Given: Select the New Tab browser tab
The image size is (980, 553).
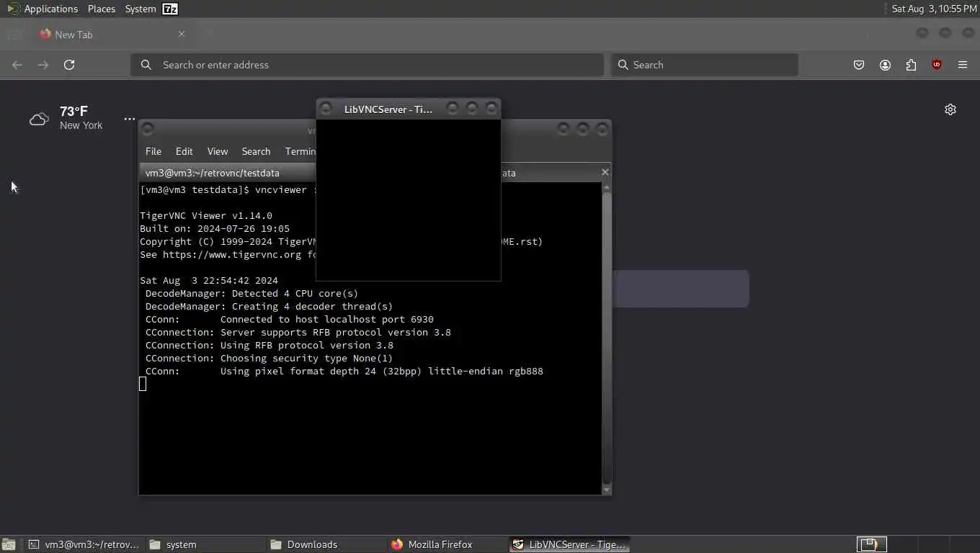Looking at the screenshot, I should point(112,34).
